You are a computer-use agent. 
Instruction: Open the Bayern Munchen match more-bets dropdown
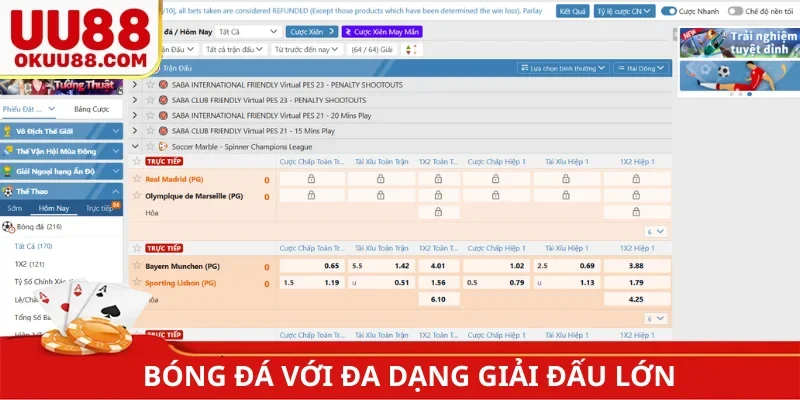pos(656,318)
